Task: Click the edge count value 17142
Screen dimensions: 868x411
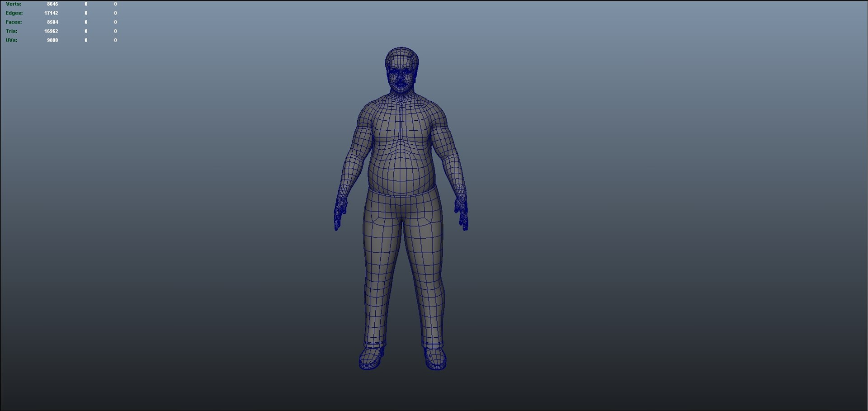Action: click(51, 13)
